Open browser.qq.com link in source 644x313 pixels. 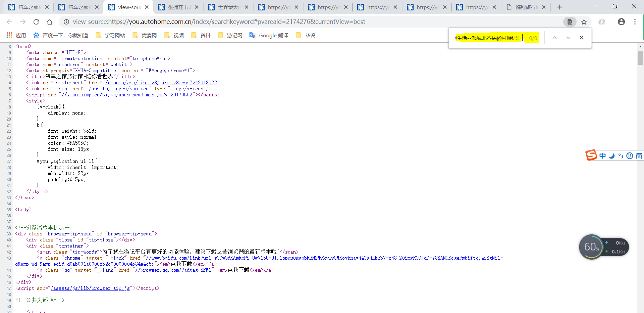173,270
